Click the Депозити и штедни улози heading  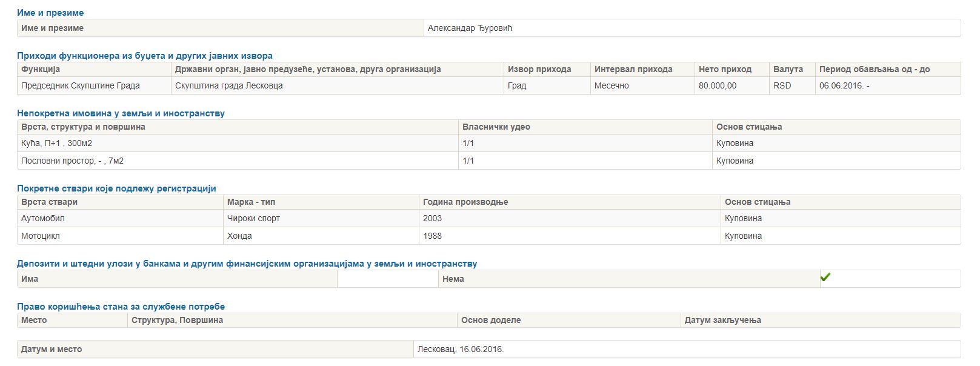247,264
